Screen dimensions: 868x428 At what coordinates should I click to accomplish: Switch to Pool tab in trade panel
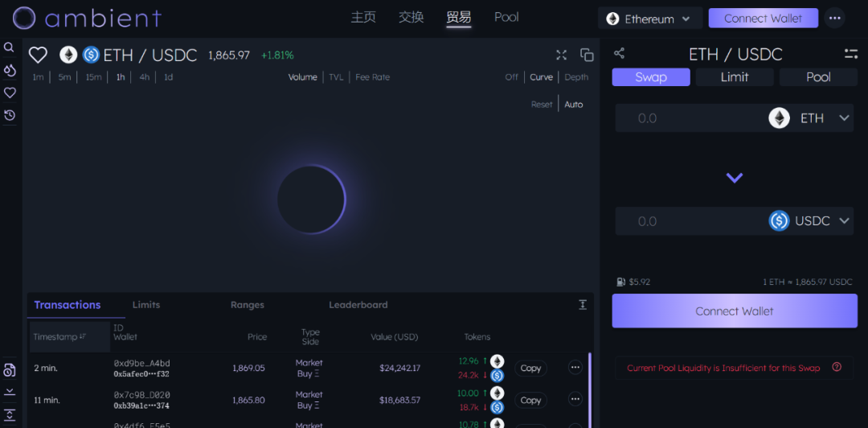818,77
